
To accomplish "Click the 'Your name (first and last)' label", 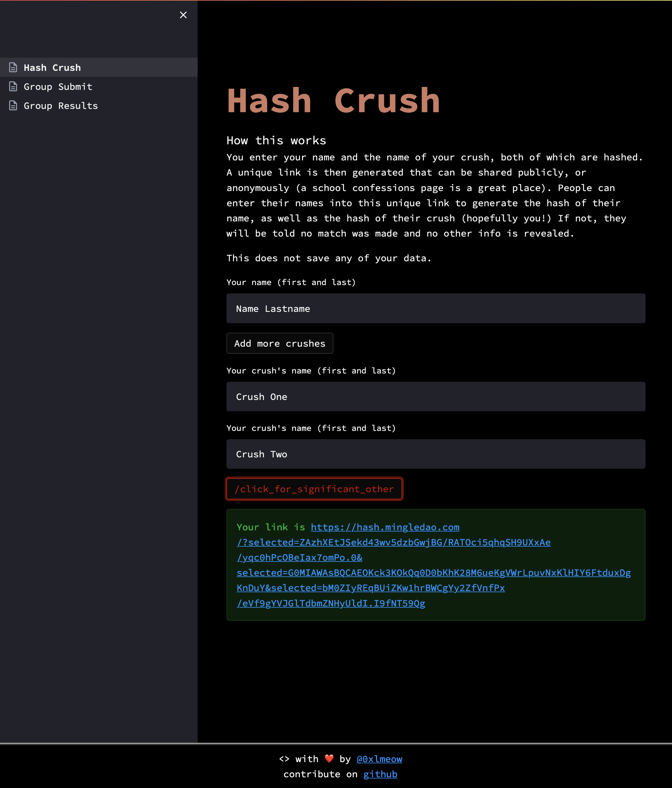I will [291, 282].
